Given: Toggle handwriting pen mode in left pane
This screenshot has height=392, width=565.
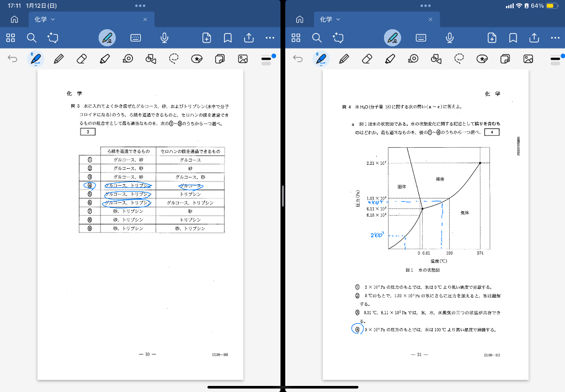Looking at the screenshot, I should click(108, 37).
